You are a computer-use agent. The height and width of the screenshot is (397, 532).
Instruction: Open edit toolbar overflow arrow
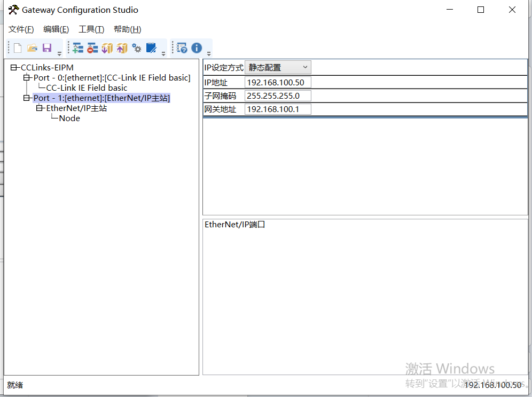[x=163, y=53]
